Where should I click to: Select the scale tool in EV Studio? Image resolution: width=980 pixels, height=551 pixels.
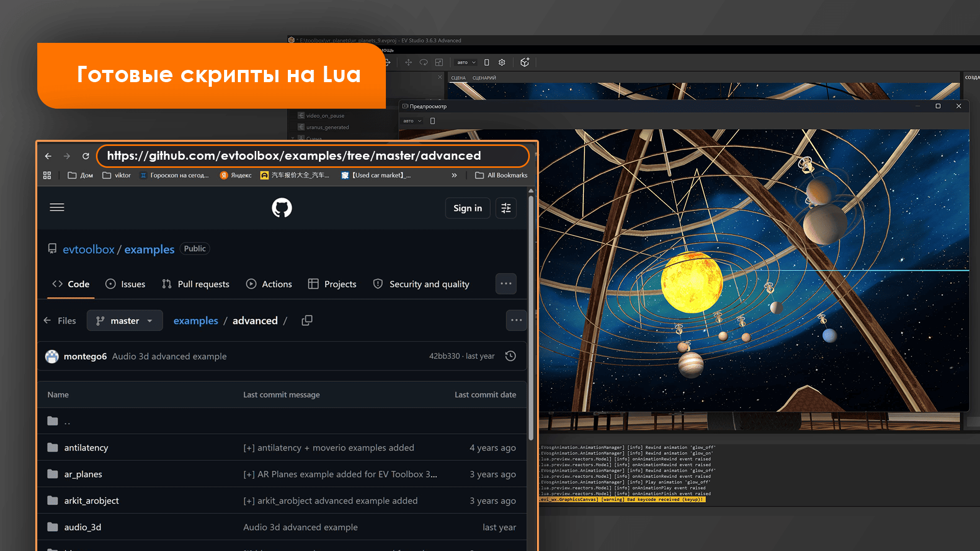tap(439, 62)
